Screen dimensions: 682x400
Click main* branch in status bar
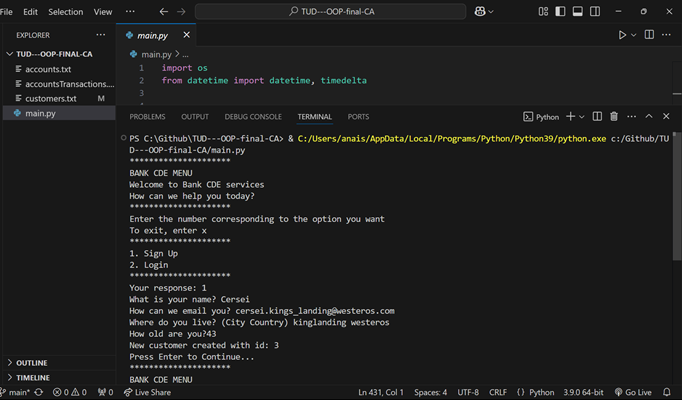(15, 392)
